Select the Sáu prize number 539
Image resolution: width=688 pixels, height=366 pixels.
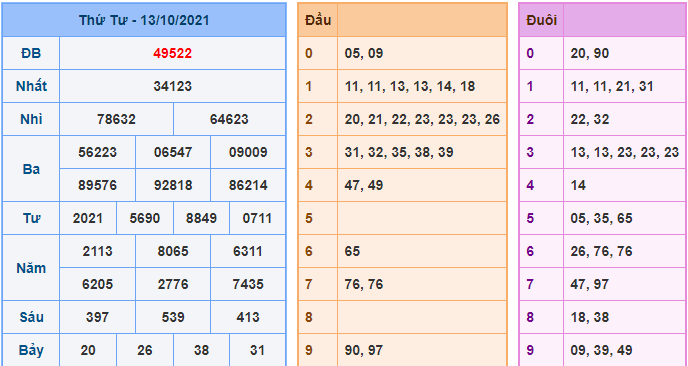click(x=173, y=317)
